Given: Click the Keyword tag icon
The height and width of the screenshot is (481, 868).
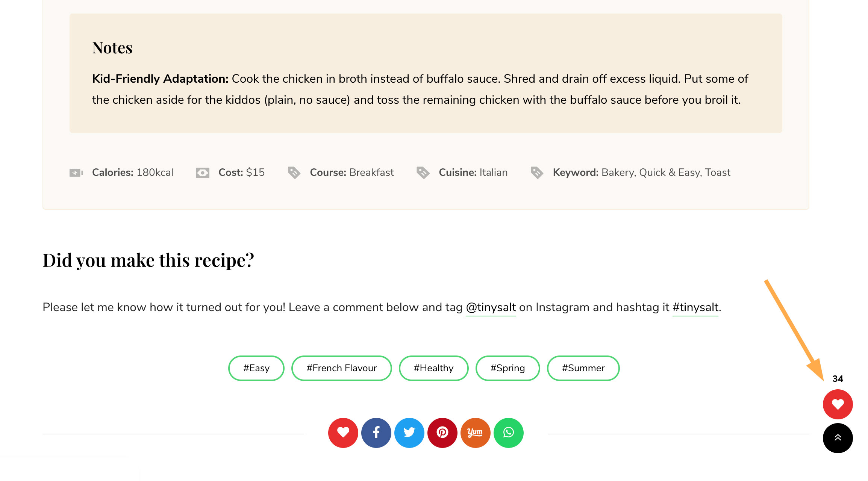Looking at the screenshot, I should click(537, 172).
